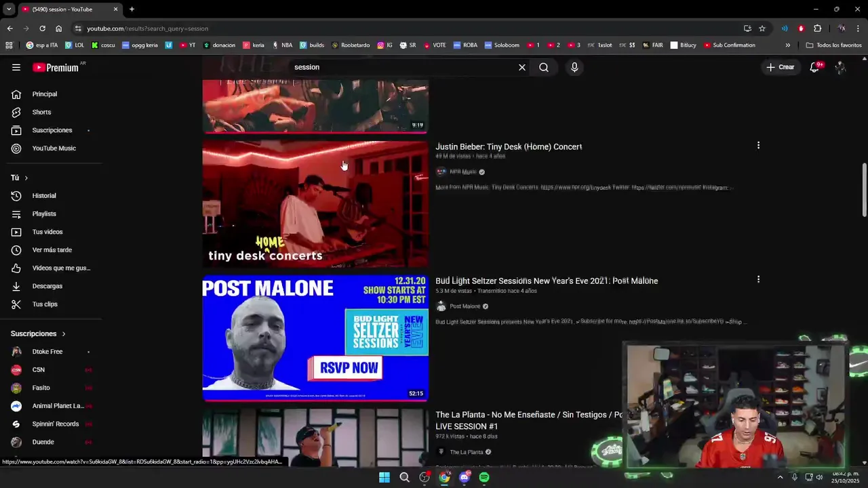Show hidden system tray icons
Viewport: 868px width, 488px height.
tap(780, 477)
